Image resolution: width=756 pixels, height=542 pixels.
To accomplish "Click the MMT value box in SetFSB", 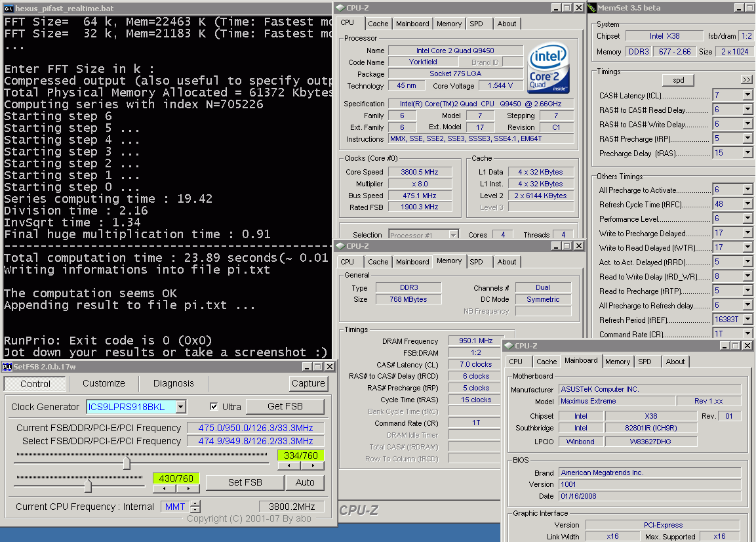I will [176, 507].
